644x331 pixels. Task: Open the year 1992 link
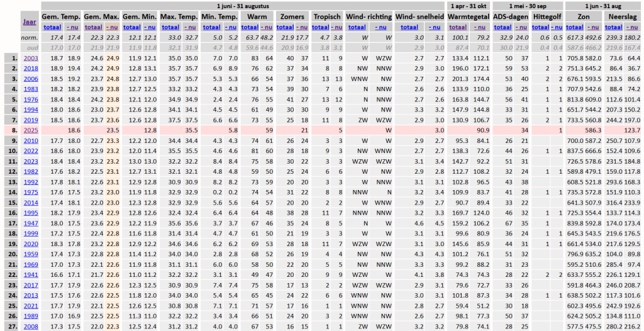coord(31,182)
